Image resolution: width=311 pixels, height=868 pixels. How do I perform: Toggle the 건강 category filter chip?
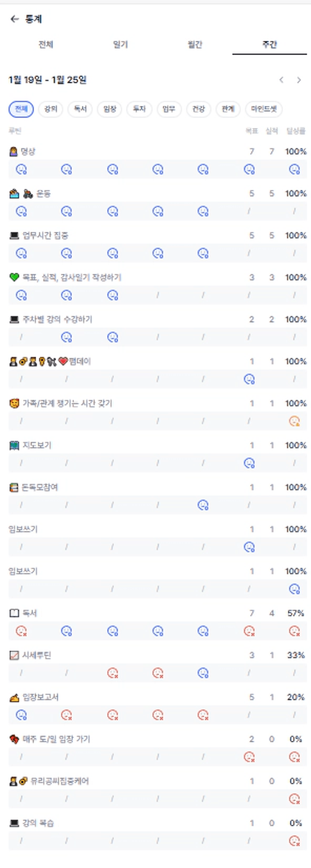coord(199,109)
